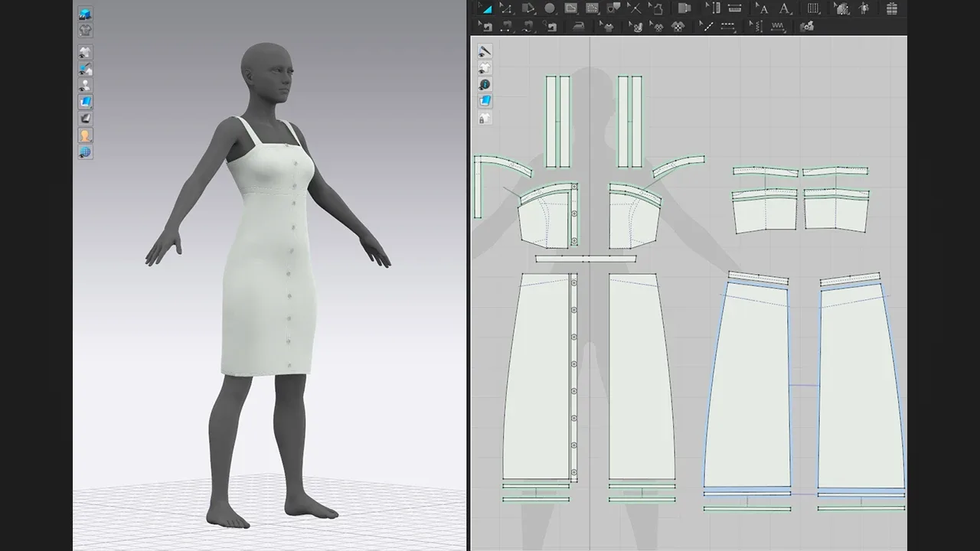
Task: Select the pleats fold lines tool
Action: tap(813, 8)
